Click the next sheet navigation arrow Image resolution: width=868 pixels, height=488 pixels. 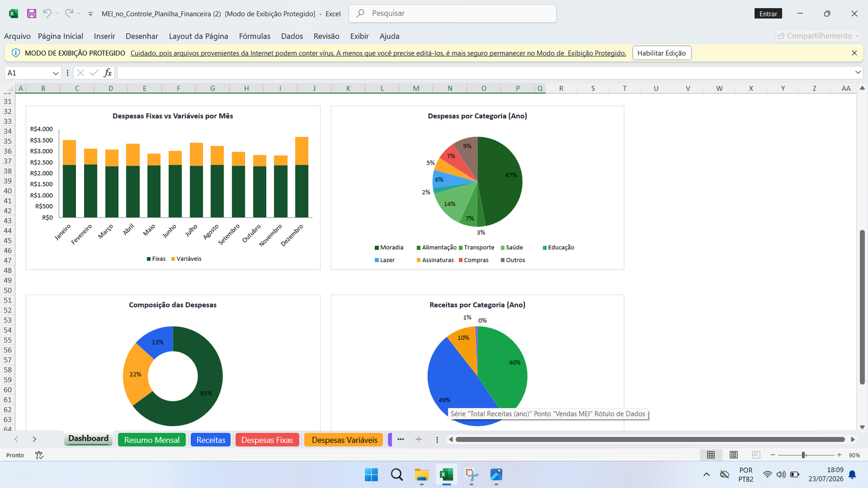pos(34,439)
